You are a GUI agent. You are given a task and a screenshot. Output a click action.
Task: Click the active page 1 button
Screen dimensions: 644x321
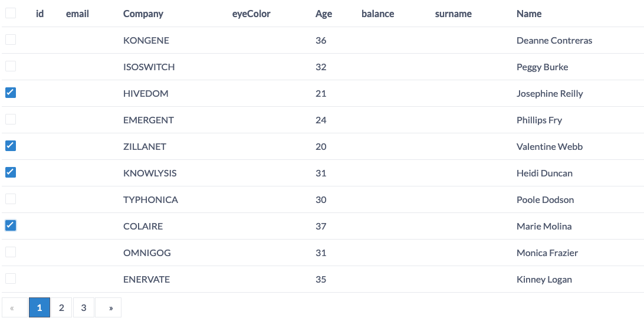point(40,307)
